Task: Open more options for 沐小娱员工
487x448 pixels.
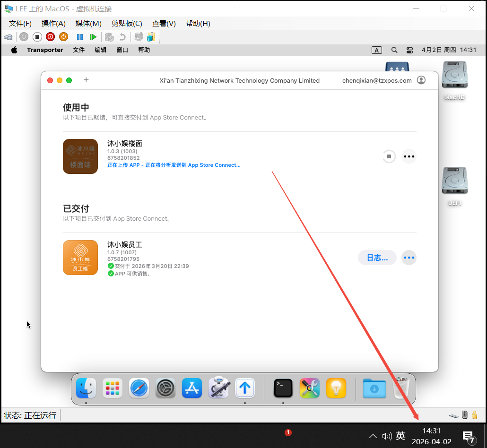Action: [409, 258]
